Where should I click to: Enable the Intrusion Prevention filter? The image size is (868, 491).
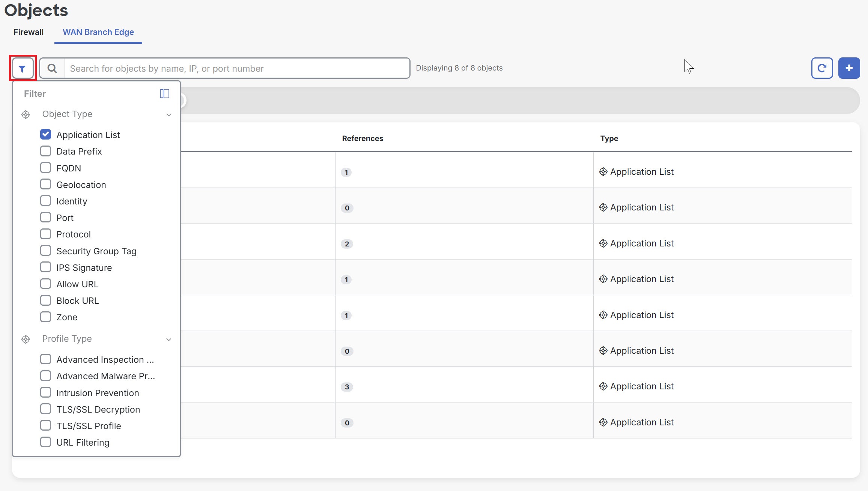[x=45, y=392]
